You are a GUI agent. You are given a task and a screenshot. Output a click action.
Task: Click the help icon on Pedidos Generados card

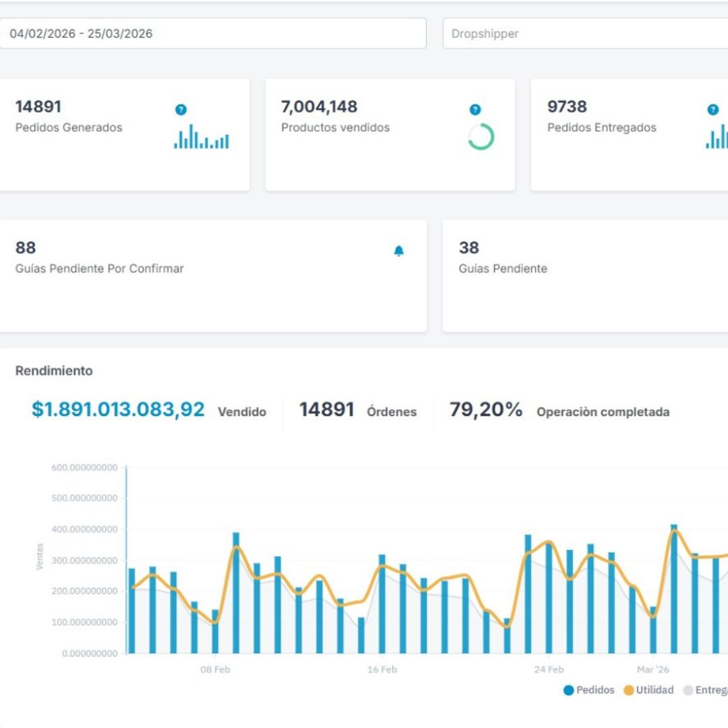(181, 110)
